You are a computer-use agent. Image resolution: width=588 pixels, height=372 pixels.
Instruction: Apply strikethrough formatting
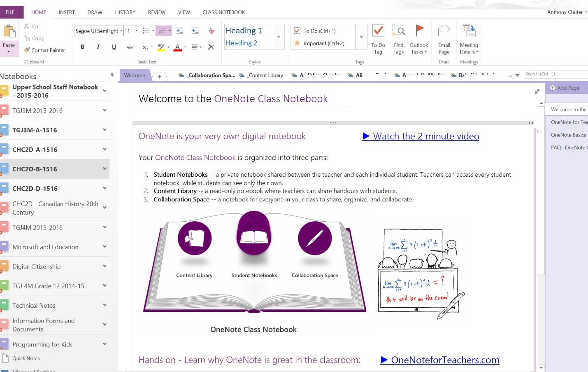click(x=130, y=47)
